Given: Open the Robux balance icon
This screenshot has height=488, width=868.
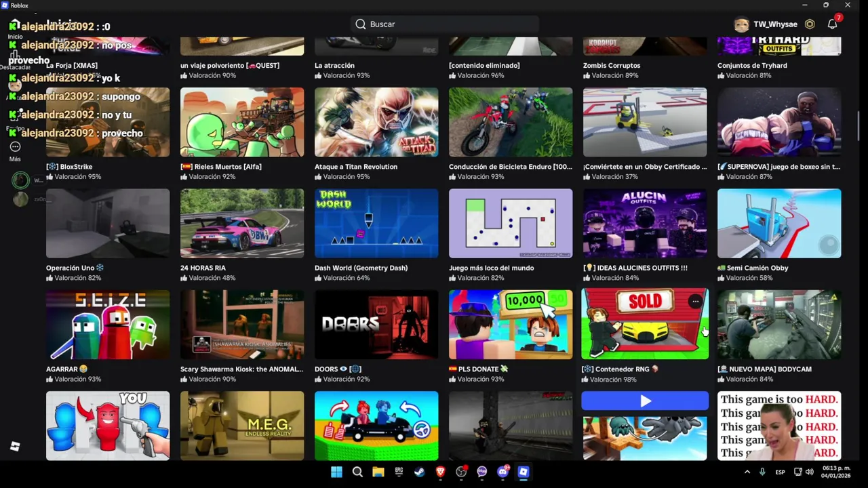Looking at the screenshot, I should [810, 24].
